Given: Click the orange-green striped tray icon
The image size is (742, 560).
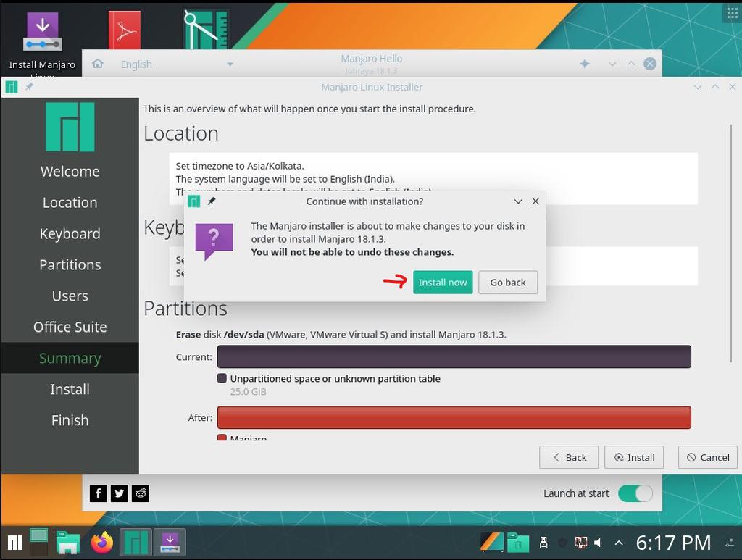Looking at the screenshot, I should point(492,543).
